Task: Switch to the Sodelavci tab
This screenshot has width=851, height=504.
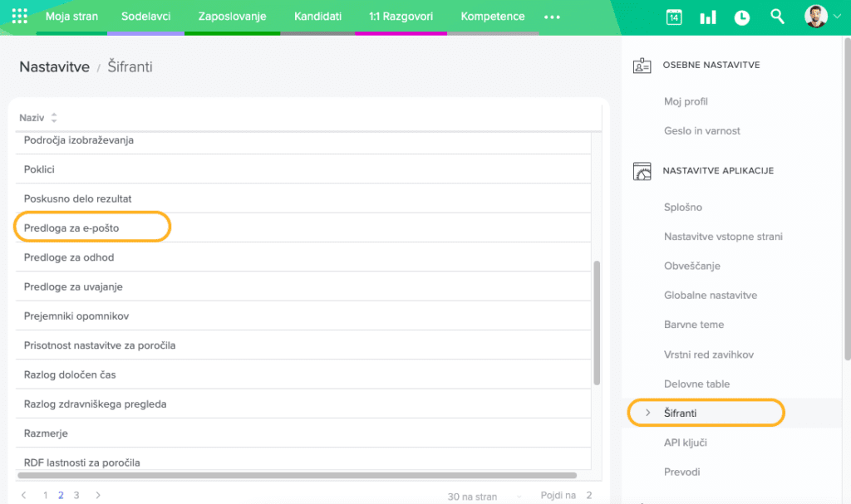Action: click(x=145, y=17)
